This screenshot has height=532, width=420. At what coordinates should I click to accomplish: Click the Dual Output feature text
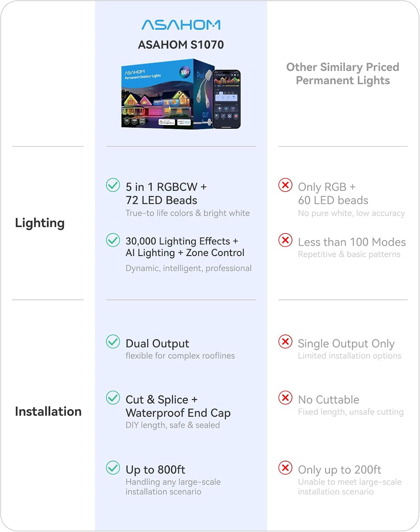[x=157, y=343]
